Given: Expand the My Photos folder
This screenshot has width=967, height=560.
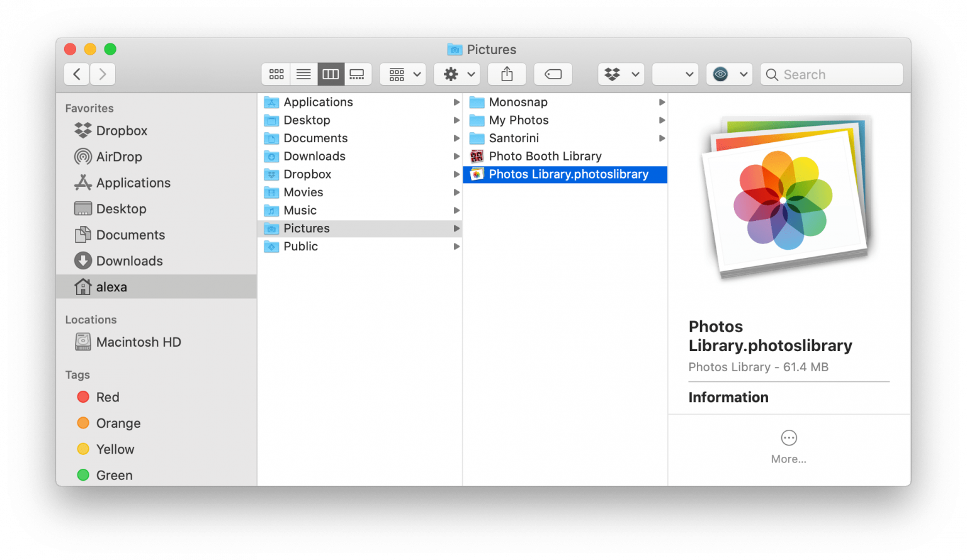Looking at the screenshot, I should tap(518, 120).
